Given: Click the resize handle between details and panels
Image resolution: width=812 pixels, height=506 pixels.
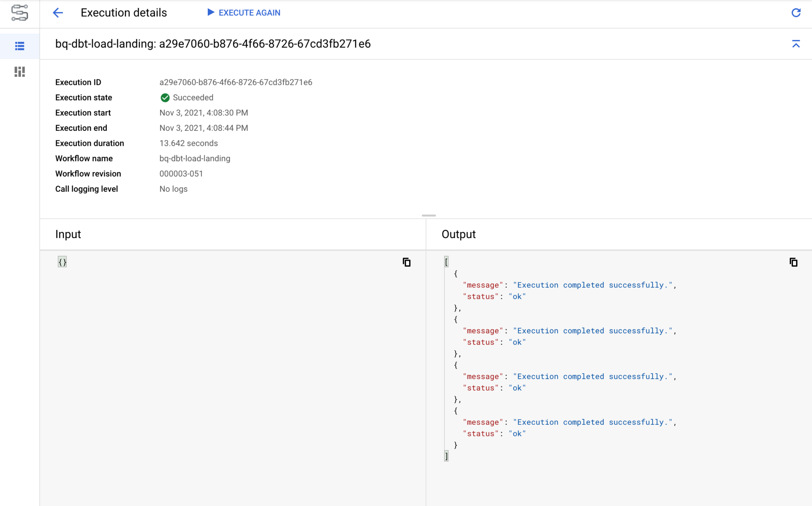Looking at the screenshot, I should point(428,216).
